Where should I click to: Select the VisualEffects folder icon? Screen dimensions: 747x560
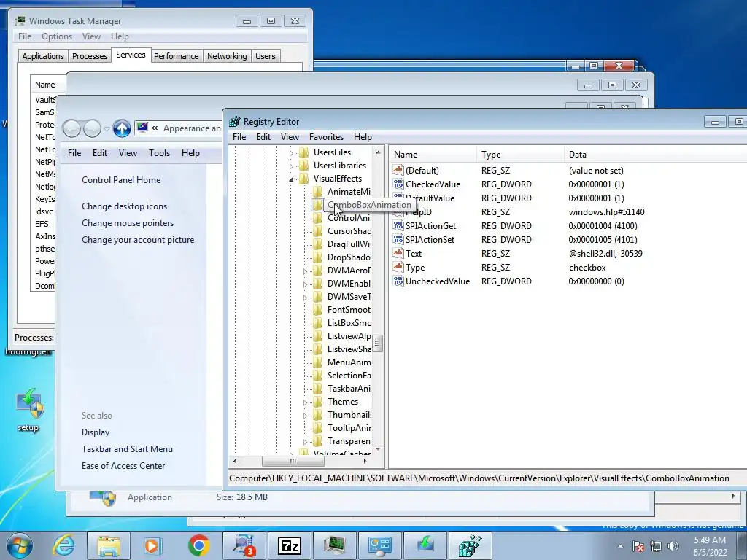tap(304, 179)
